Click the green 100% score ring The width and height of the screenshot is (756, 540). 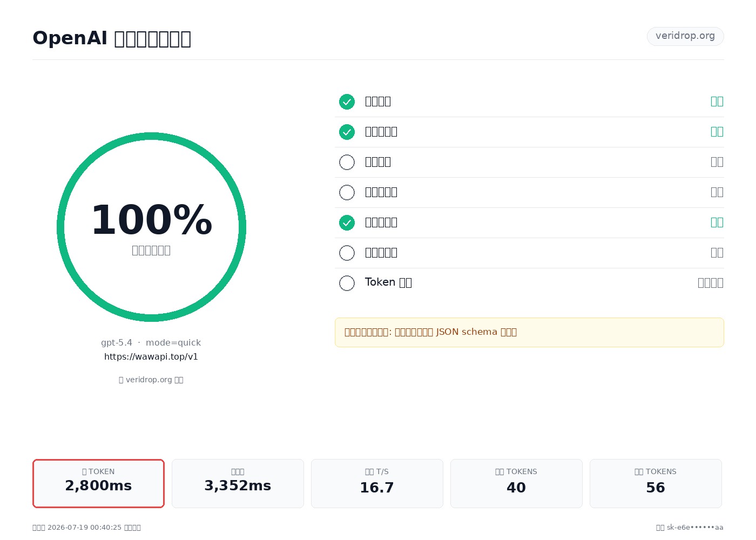[151, 227]
